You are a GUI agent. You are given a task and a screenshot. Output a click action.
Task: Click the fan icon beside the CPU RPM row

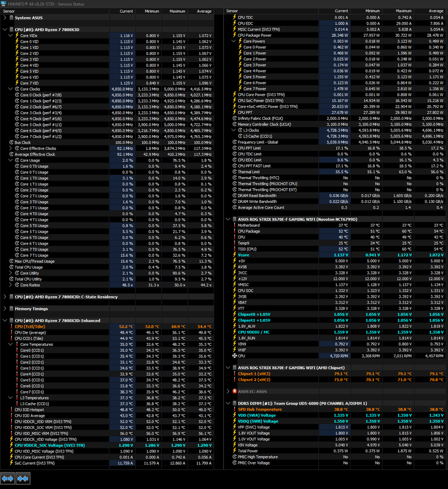click(x=235, y=356)
